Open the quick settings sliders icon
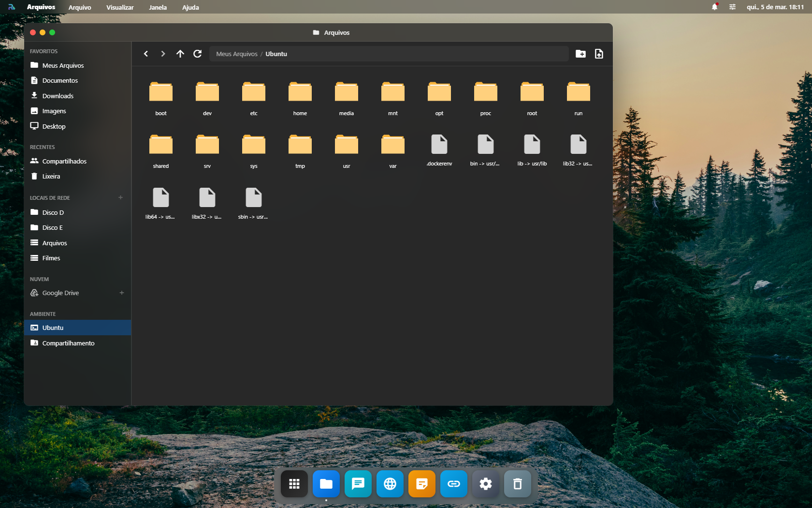 [732, 7]
